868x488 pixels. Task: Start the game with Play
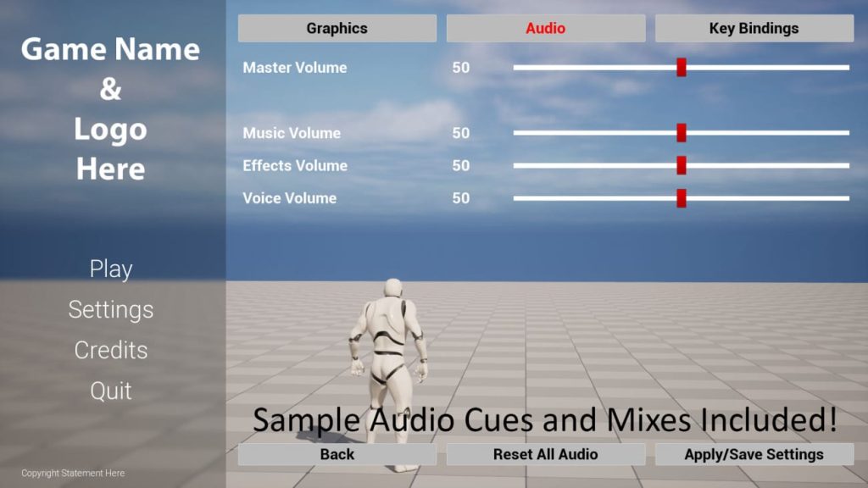tap(111, 269)
